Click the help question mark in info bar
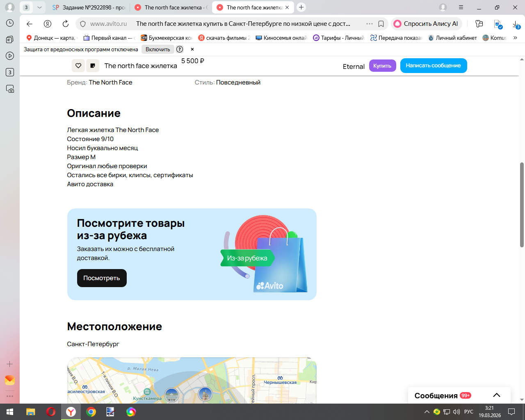Image resolution: width=525 pixels, height=420 pixels. point(180,49)
